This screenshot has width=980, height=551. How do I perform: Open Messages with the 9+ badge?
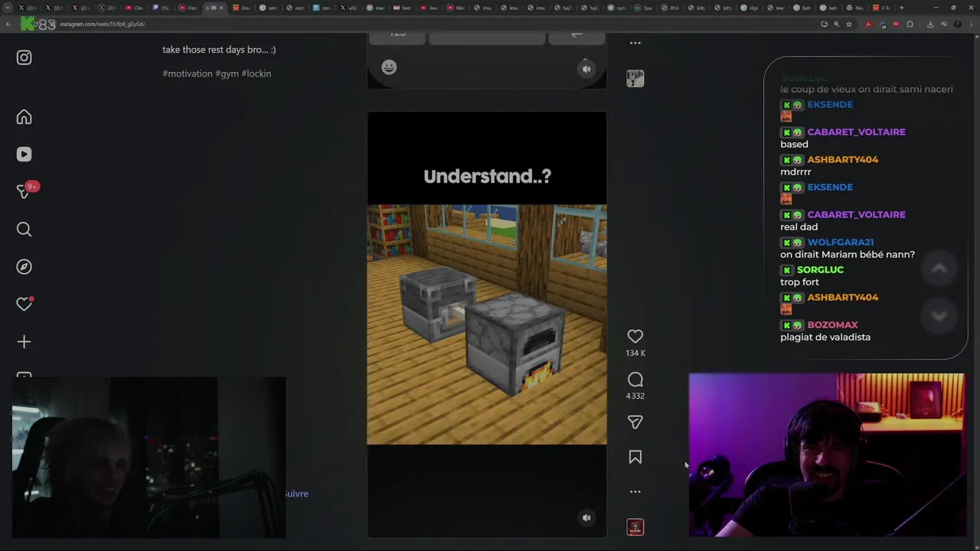pos(24,191)
